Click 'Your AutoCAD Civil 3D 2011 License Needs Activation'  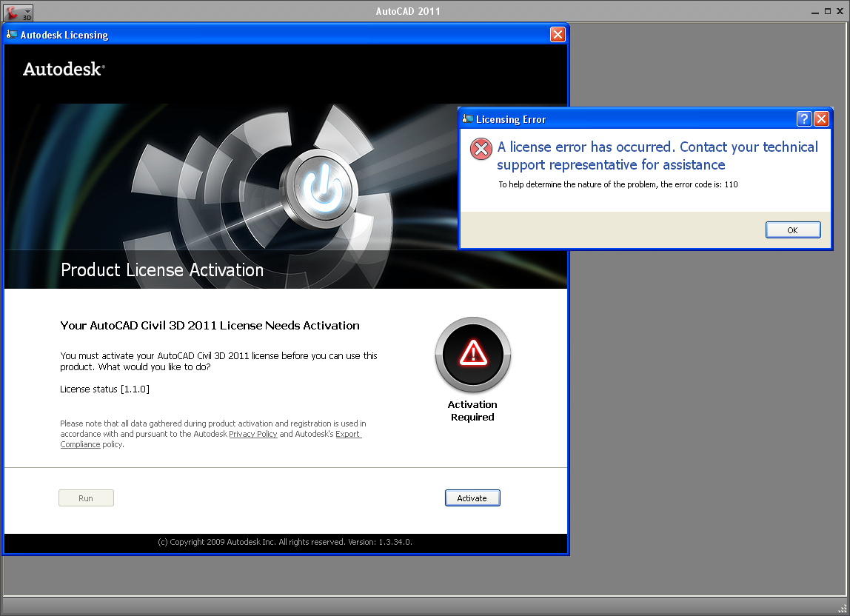tap(210, 325)
